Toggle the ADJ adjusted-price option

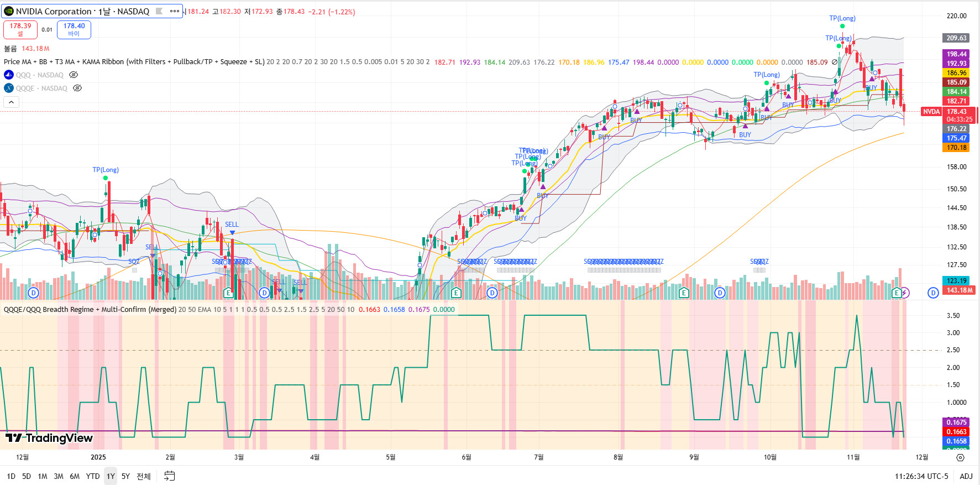pyautogui.click(x=966, y=476)
